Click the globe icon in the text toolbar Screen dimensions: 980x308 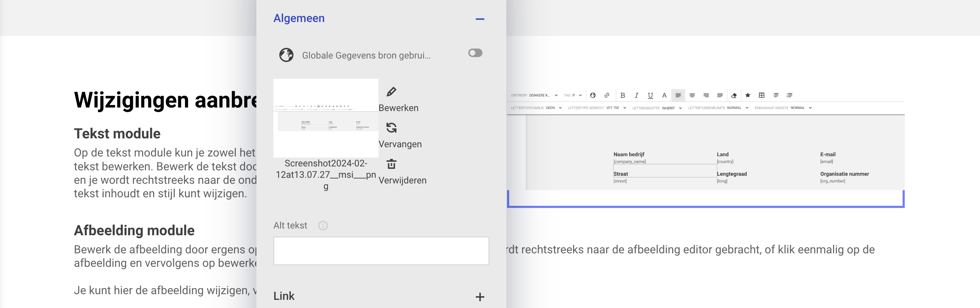(x=593, y=95)
